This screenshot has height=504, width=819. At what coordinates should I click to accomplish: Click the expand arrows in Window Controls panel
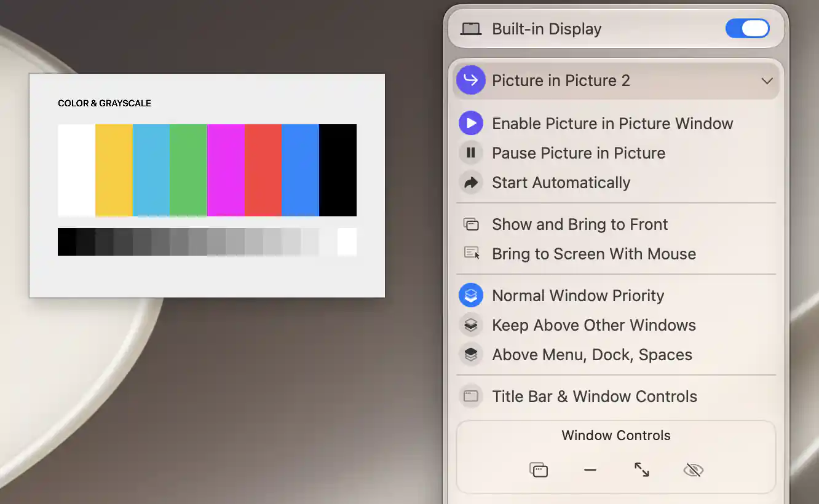(642, 470)
